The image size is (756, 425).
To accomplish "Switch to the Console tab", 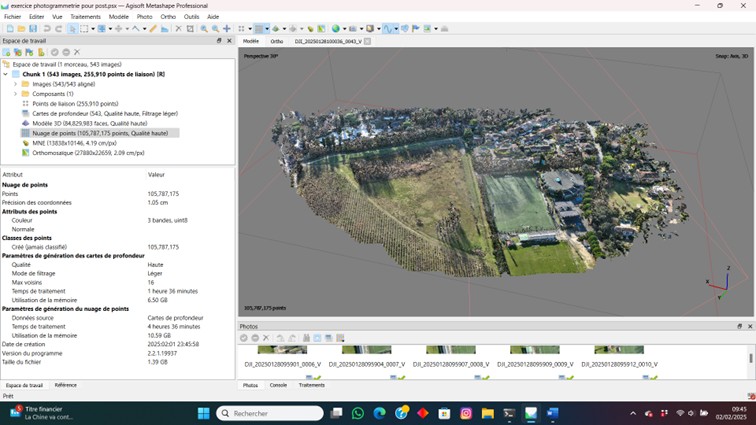I will tap(278, 385).
